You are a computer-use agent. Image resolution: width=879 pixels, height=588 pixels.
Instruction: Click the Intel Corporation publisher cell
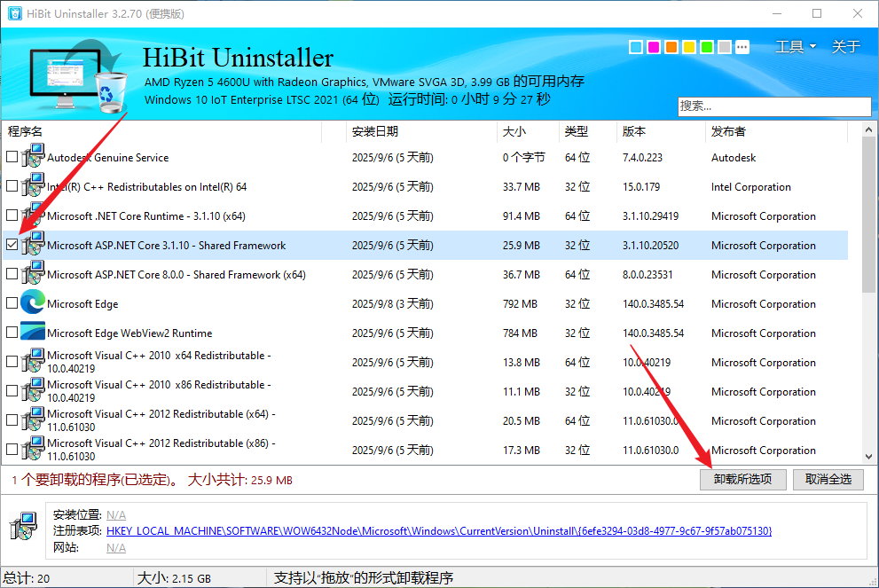tap(751, 186)
